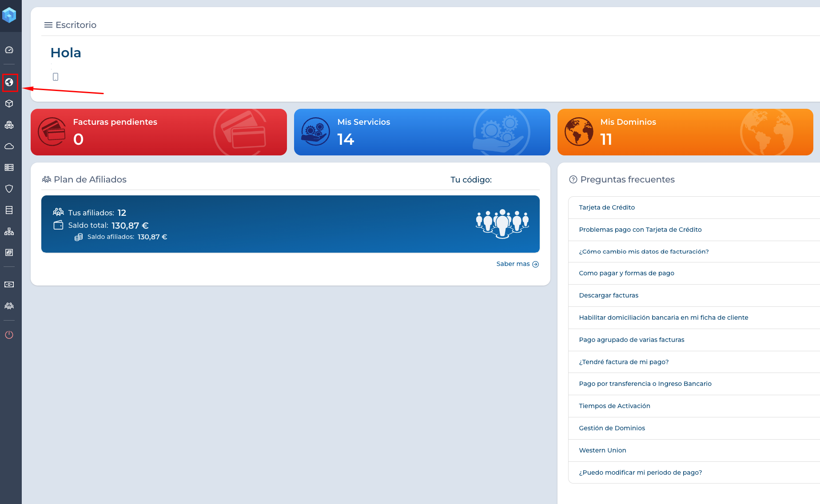
Task: Click the red power logout icon
Action: point(9,335)
